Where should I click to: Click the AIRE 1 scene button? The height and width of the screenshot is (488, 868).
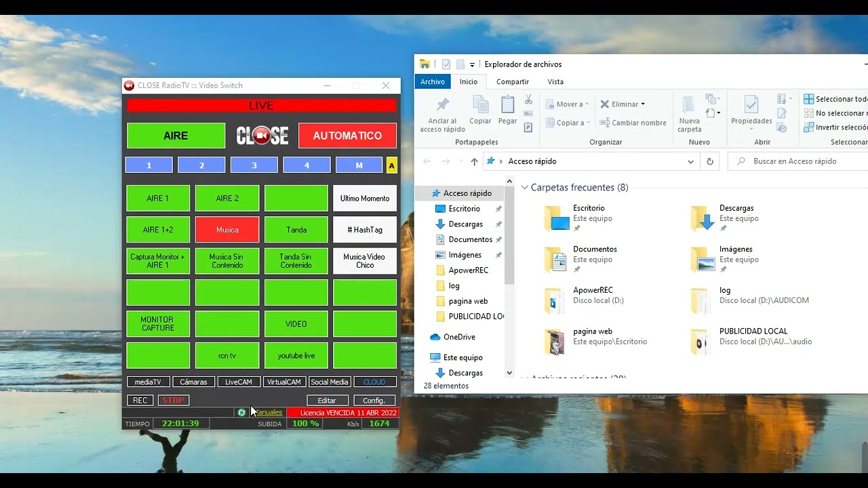158,199
